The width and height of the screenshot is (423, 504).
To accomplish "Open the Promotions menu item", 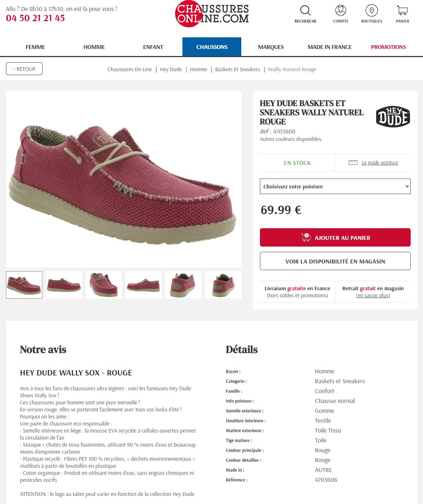I will pos(388,47).
